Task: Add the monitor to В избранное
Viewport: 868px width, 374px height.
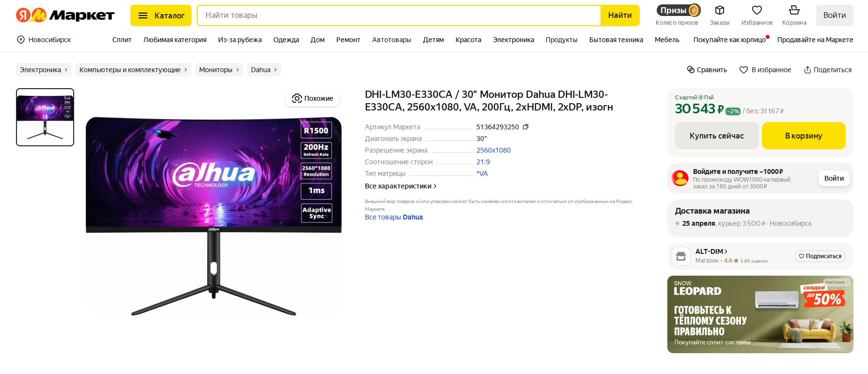Action: (765, 70)
